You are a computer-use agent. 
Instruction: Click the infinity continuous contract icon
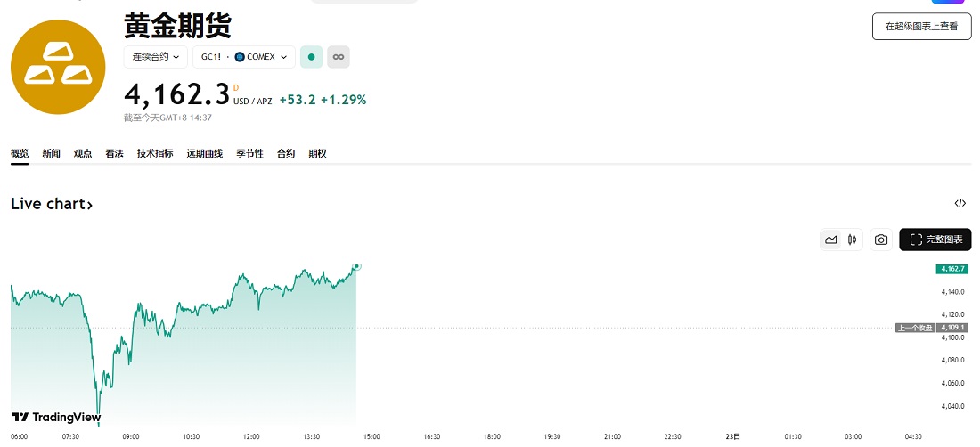339,57
